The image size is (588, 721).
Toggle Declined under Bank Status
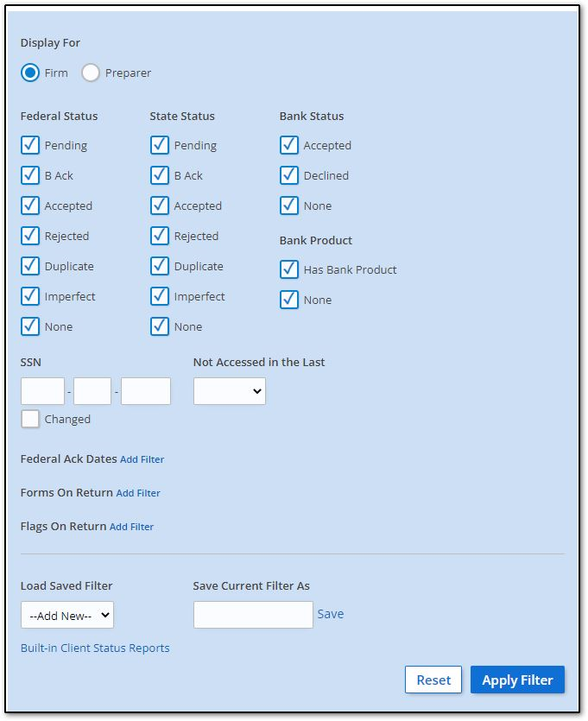[x=288, y=175]
